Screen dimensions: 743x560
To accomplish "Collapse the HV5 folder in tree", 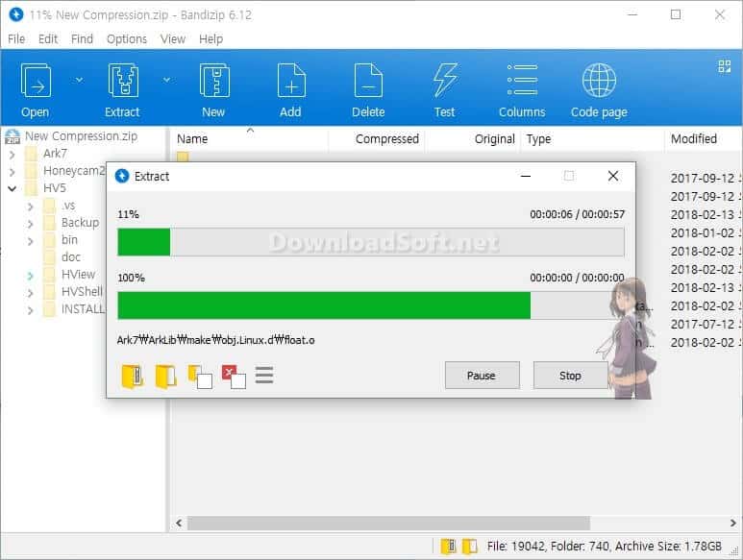I will [x=12, y=188].
